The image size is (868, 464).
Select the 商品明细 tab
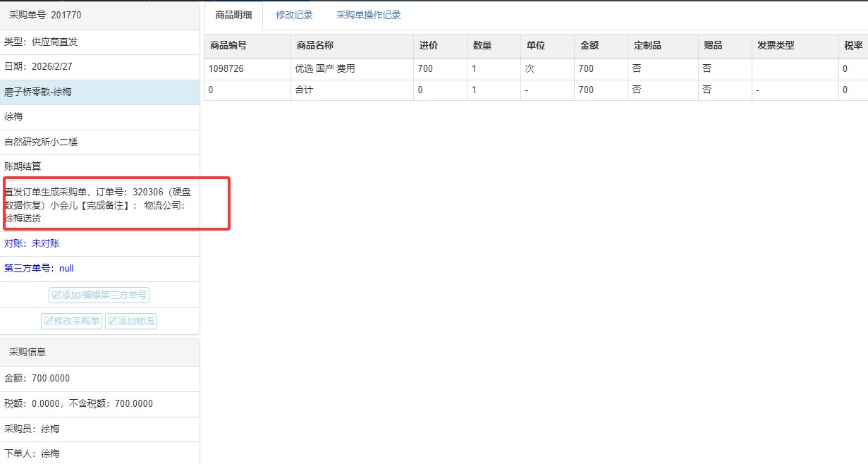tap(233, 15)
